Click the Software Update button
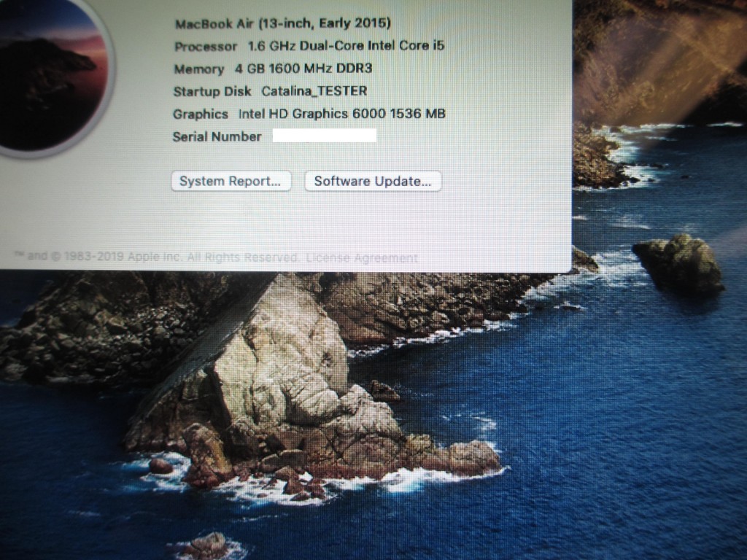The height and width of the screenshot is (560, 747). point(373,182)
